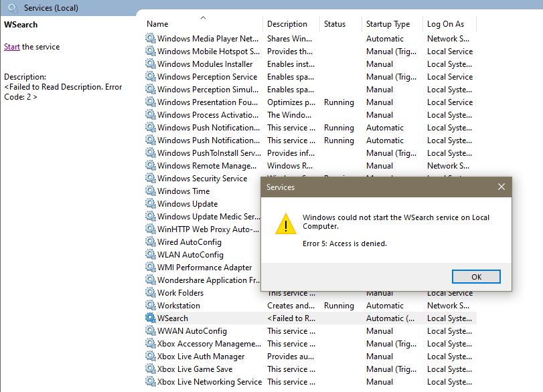Click the Workstation service gear icon

150,305
